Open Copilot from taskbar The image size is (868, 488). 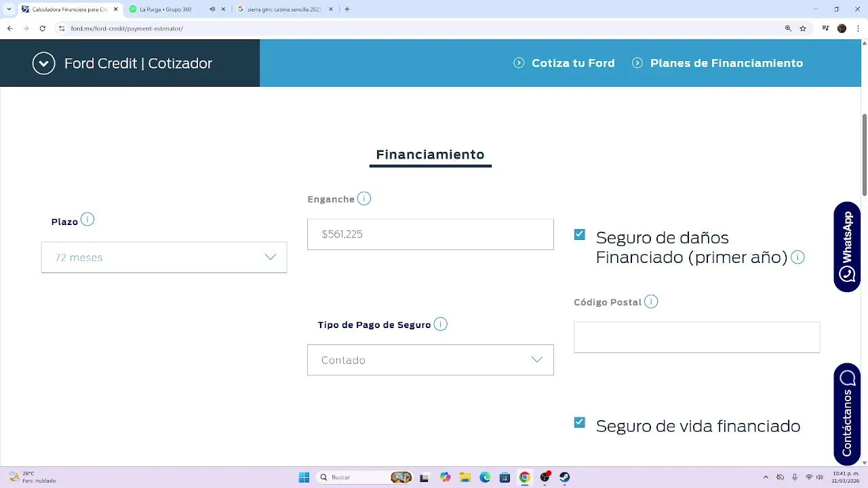pyautogui.click(x=445, y=477)
